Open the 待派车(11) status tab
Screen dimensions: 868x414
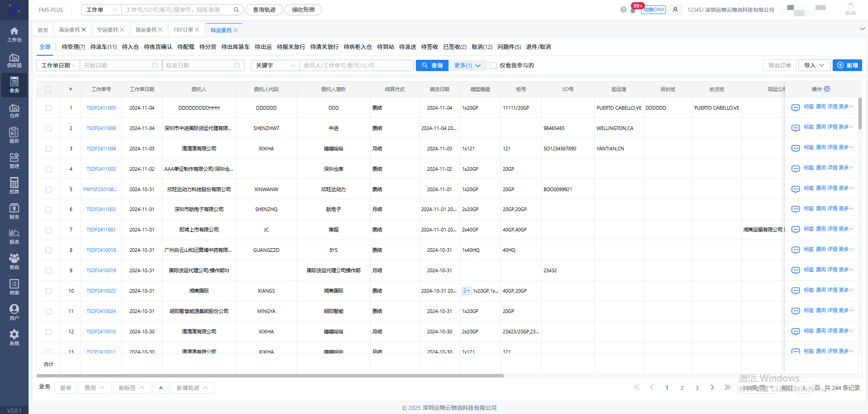tap(103, 47)
